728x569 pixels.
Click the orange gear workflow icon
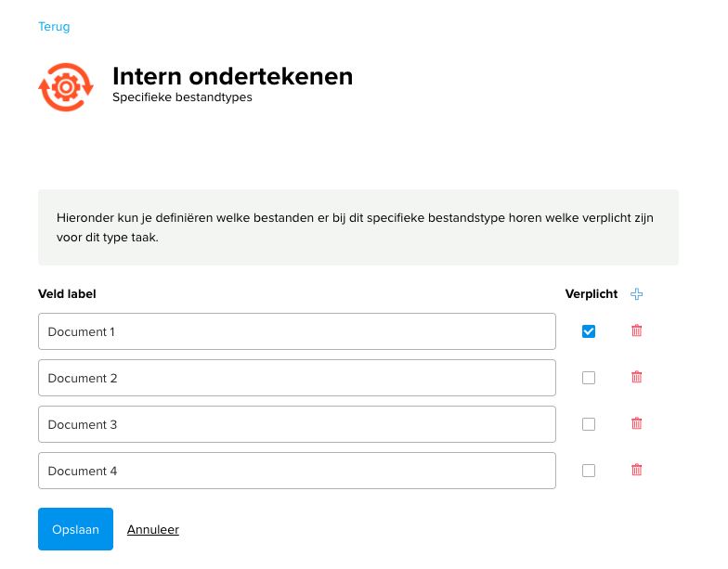click(x=66, y=87)
